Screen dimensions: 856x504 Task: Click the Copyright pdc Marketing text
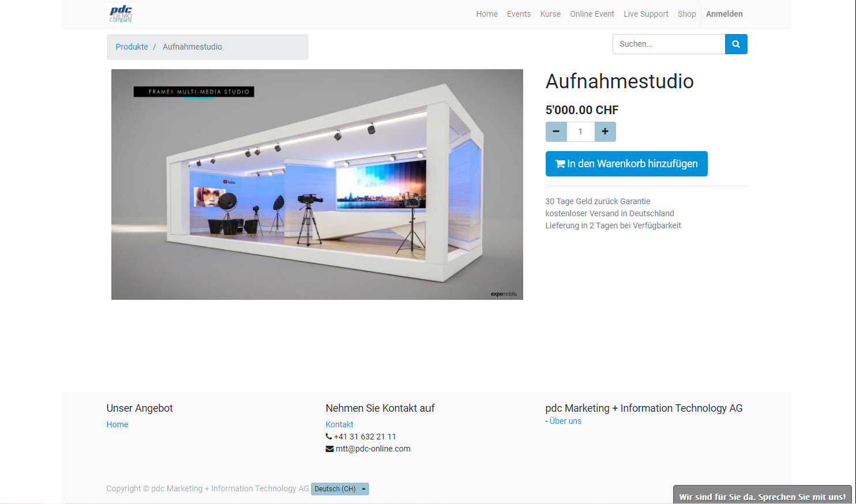pyautogui.click(x=208, y=488)
